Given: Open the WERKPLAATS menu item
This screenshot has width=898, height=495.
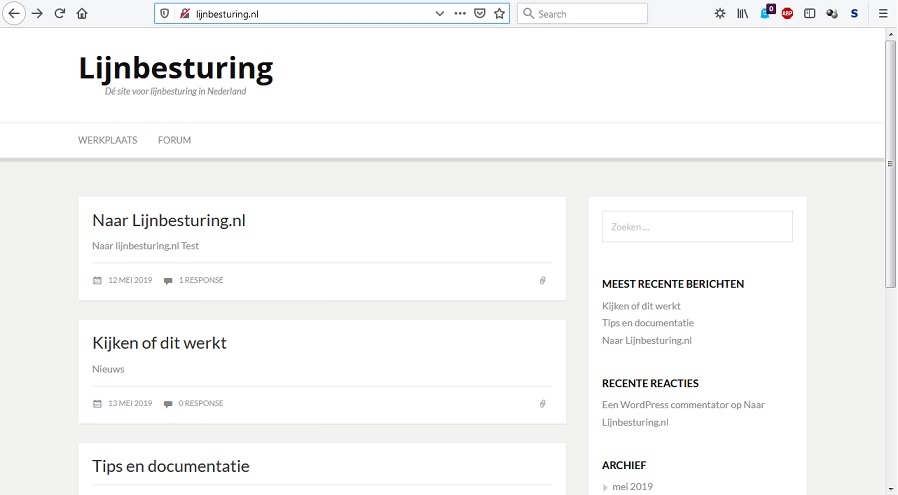Looking at the screenshot, I should pyautogui.click(x=108, y=140).
